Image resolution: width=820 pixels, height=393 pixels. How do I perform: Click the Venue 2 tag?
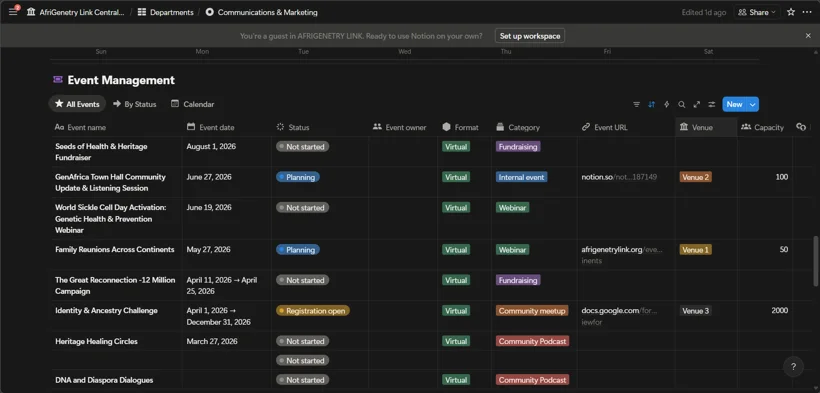696,177
